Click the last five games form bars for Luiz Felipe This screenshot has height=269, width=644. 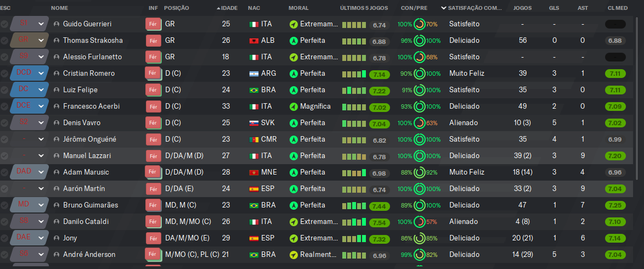354,90
